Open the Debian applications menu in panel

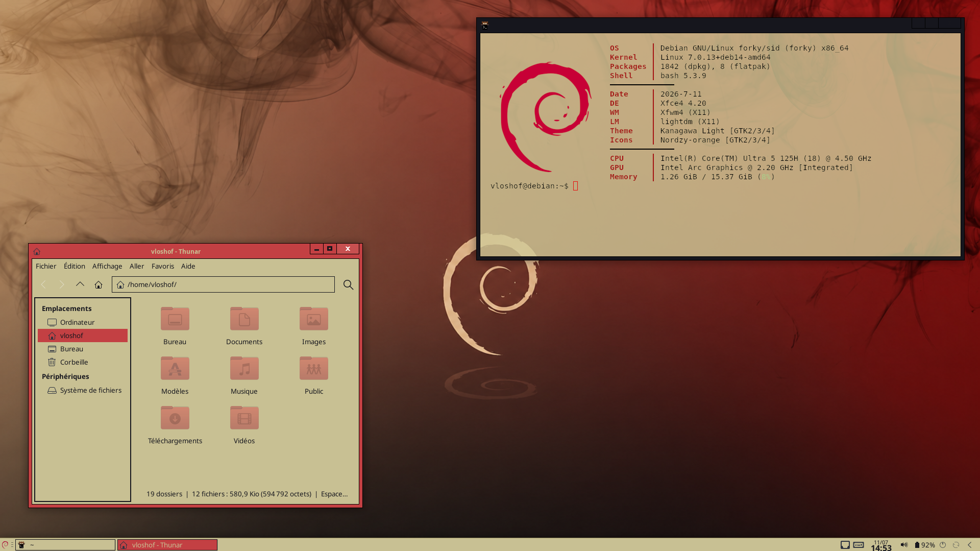5,545
